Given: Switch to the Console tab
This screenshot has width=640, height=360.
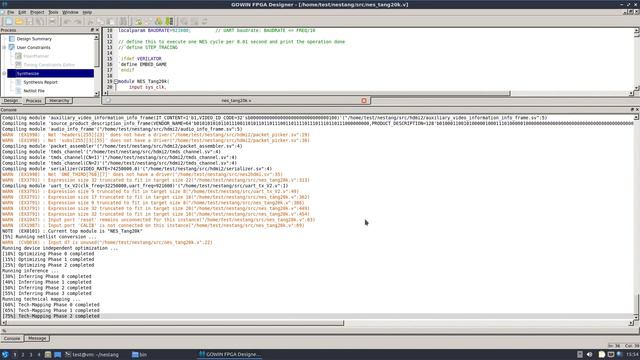Looking at the screenshot, I should [12, 338].
